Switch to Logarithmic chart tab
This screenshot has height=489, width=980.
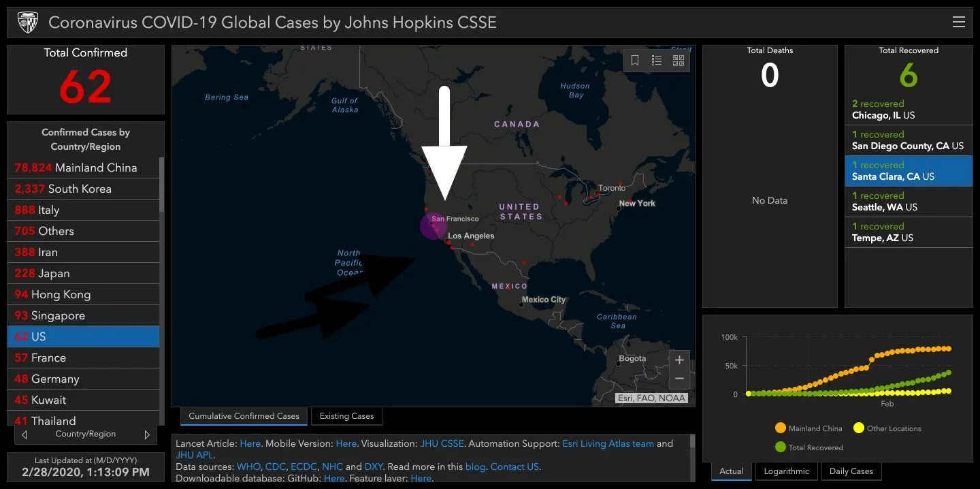[786, 471]
